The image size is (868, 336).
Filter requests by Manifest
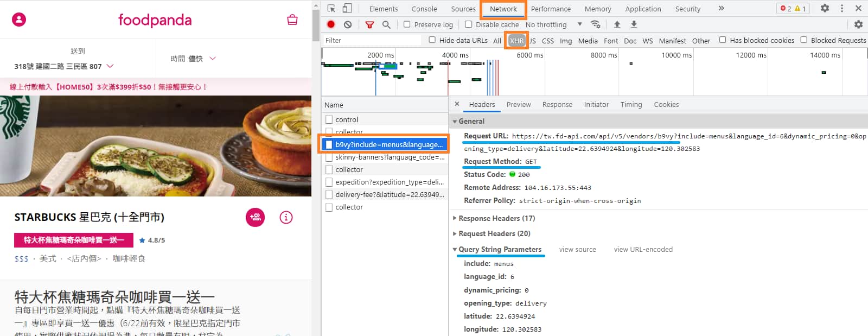[672, 41]
